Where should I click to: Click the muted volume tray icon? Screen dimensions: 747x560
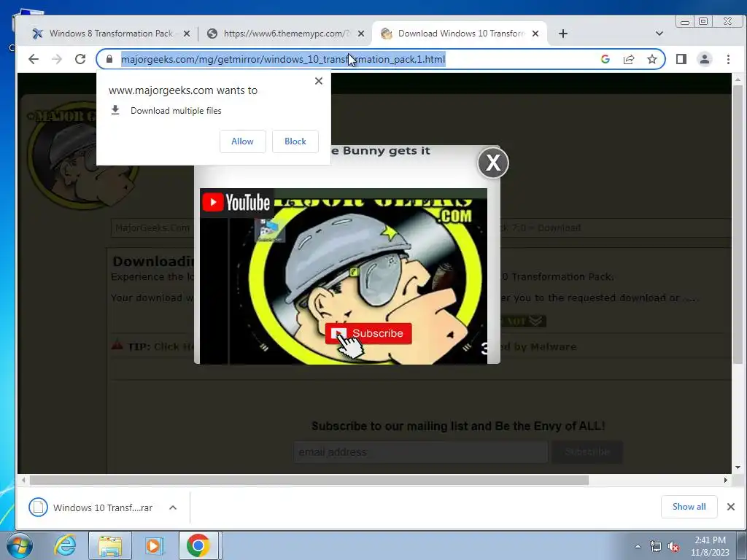click(x=673, y=546)
